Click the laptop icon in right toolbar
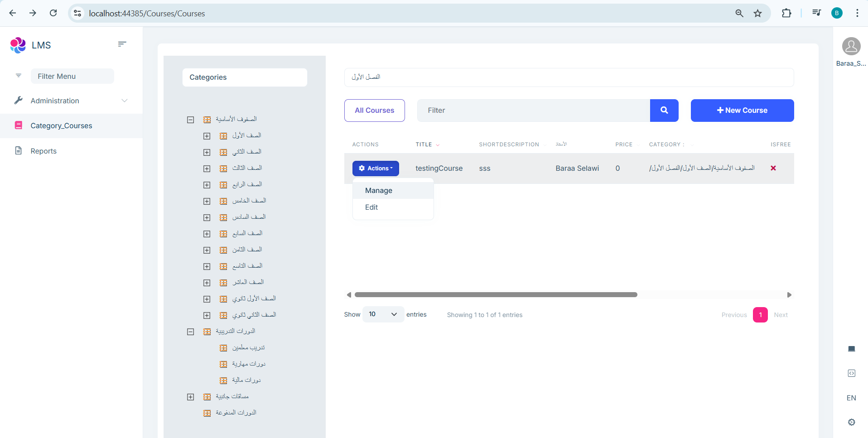The image size is (868, 438). 852,349
